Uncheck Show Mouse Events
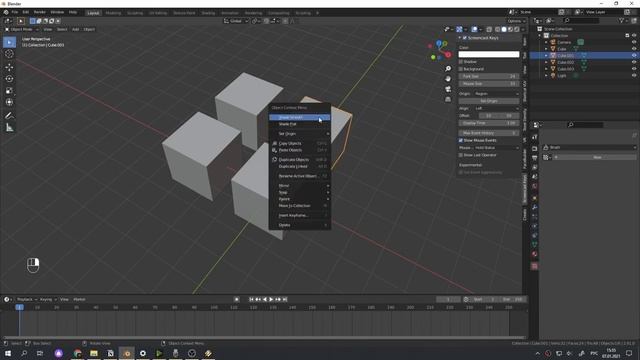Image resolution: width=640 pixels, height=360 pixels. [461, 140]
